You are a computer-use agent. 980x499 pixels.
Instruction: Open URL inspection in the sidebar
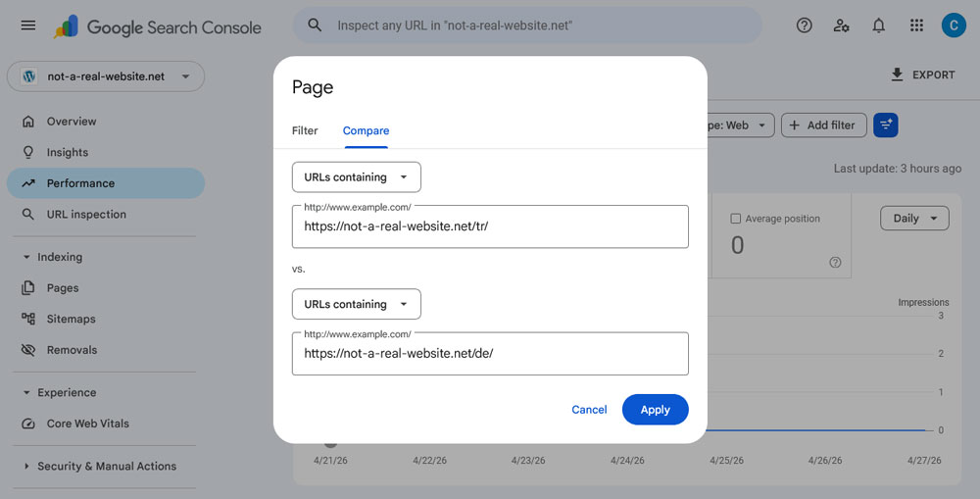pyautogui.click(x=106, y=214)
